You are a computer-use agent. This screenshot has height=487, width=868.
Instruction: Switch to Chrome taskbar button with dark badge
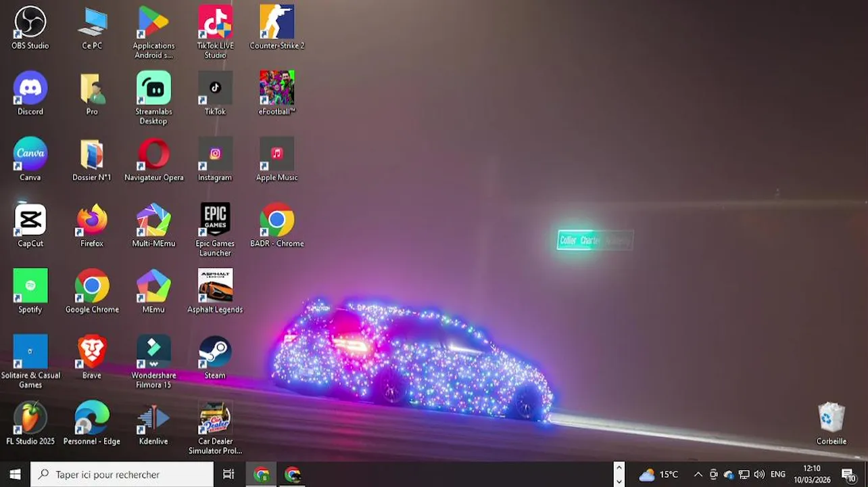293,474
